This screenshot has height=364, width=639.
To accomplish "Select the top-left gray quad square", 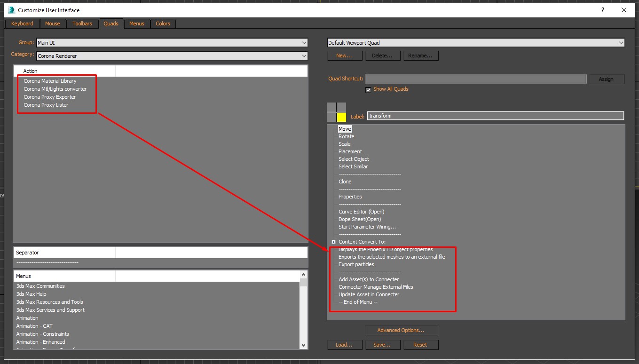I will point(331,107).
